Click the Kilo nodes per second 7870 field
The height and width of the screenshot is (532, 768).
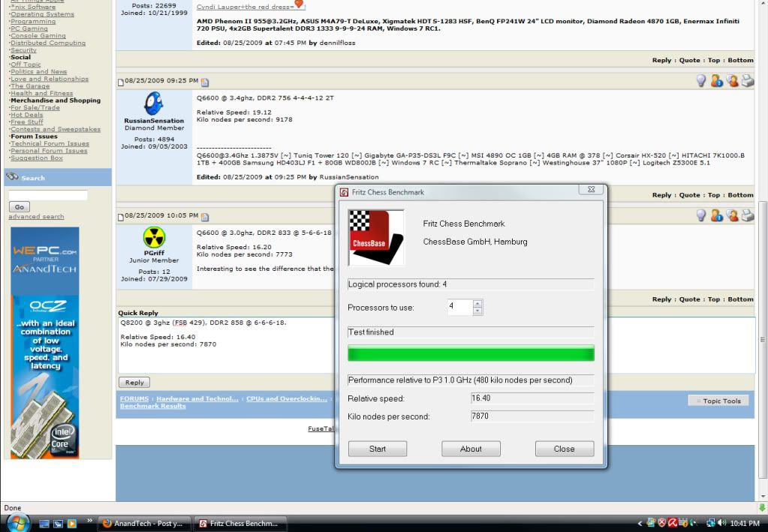tap(532, 416)
